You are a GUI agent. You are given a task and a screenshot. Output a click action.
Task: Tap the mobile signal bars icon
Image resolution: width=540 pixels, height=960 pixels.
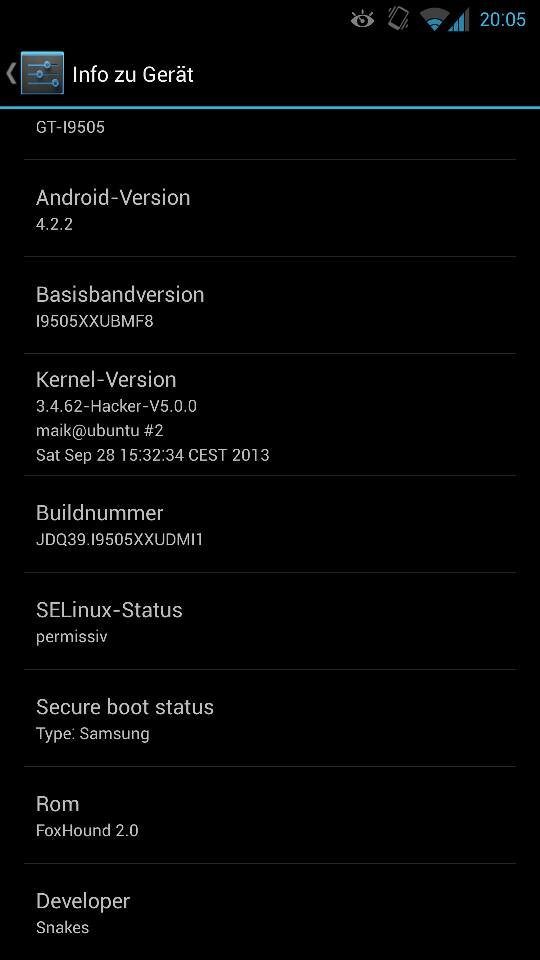tap(459, 20)
